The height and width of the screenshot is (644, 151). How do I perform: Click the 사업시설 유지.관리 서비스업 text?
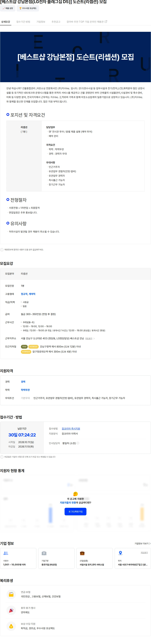coord(92,564)
